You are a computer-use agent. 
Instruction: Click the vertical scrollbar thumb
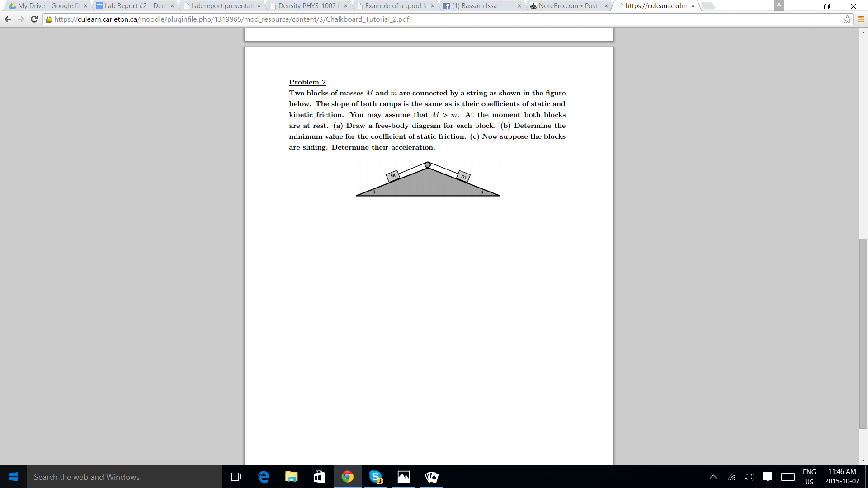click(863, 333)
